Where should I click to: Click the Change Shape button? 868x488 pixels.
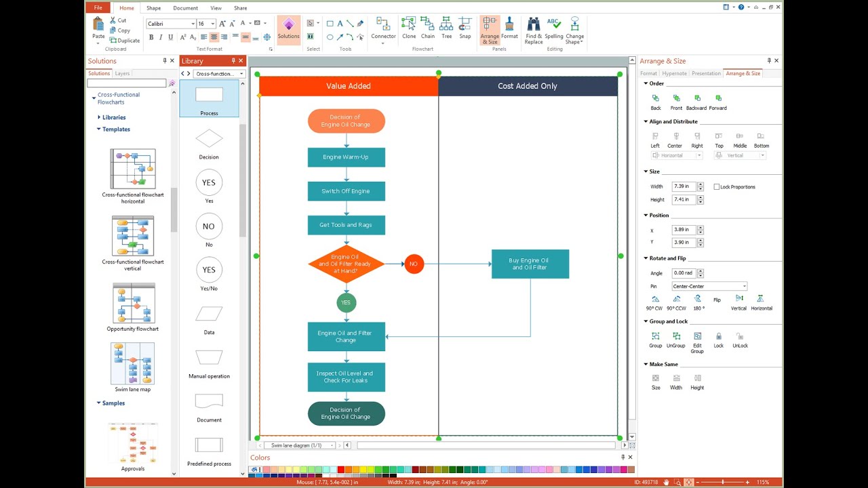tap(574, 30)
